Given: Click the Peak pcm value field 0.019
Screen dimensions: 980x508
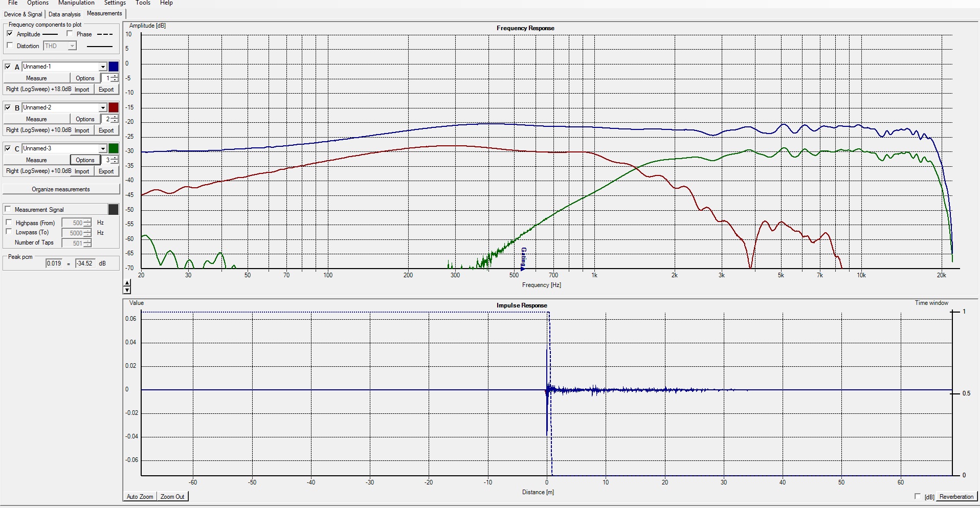Looking at the screenshot, I should (x=54, y=263).
